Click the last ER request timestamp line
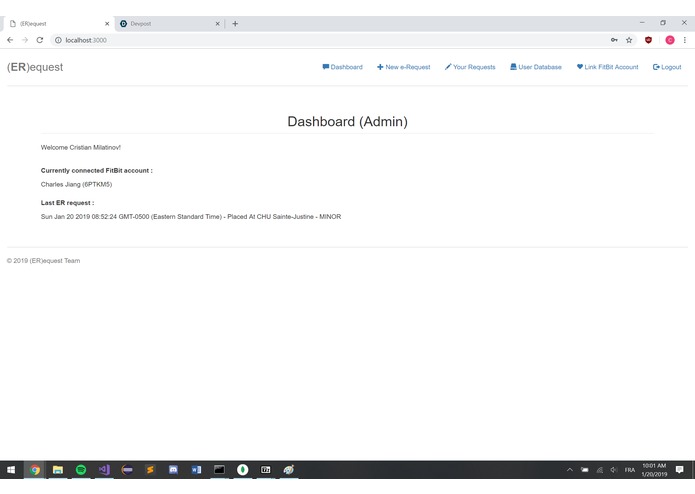 tap(191, 217)
